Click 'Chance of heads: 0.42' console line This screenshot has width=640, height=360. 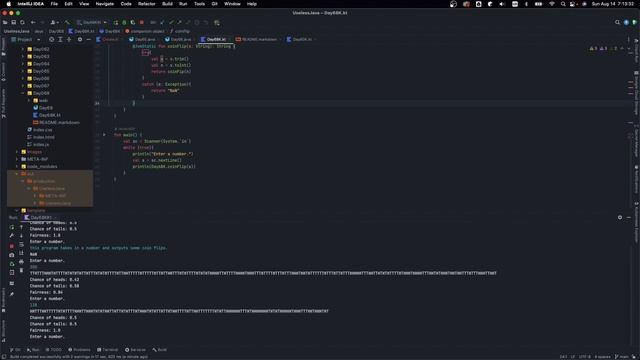(x=54, y=280)
